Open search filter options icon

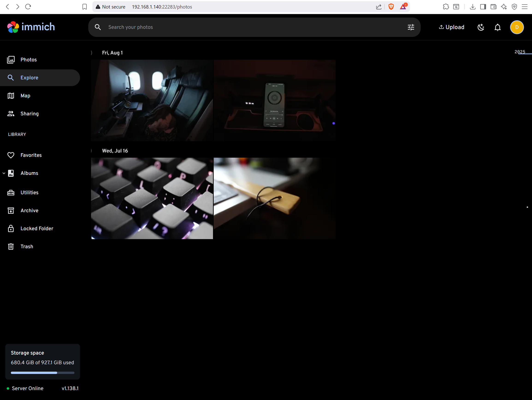click(x=411, y=27)
